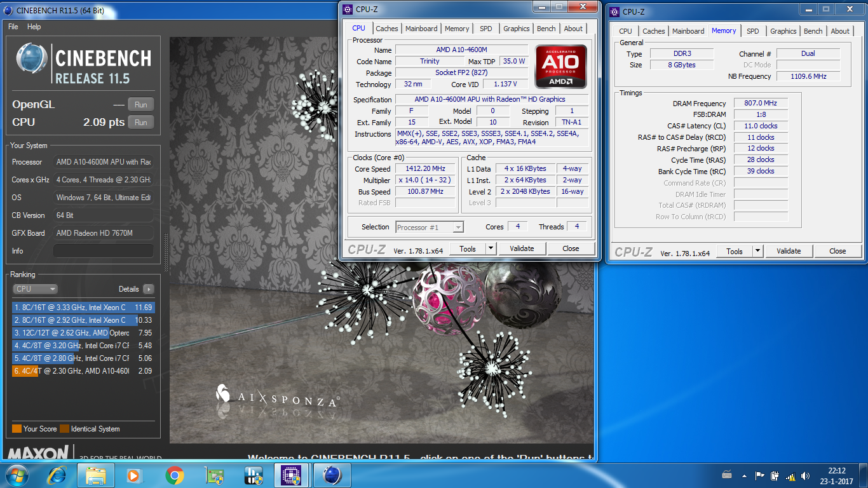Image resolution: width=868 pixels, height=488 pixels.
Task: Open About tab in left CPU-Z window
Action: click(x=573, y=29)
